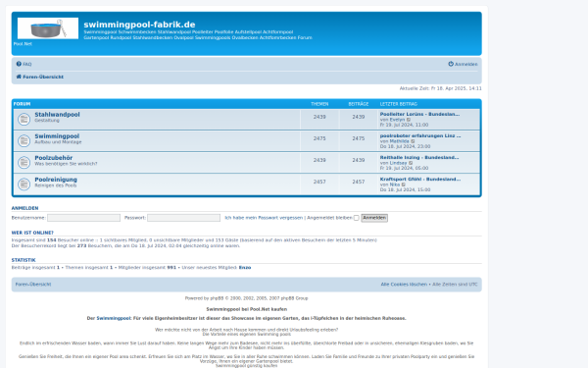This screenshot has height=368, width=588.
Task: Click the Benutzername input field
Action: click(83, 218)
